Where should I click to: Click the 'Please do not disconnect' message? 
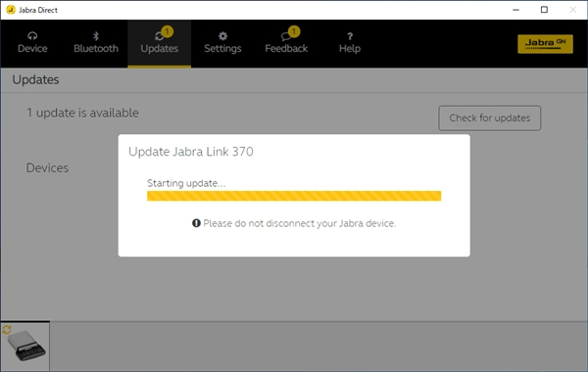(299, 223)
